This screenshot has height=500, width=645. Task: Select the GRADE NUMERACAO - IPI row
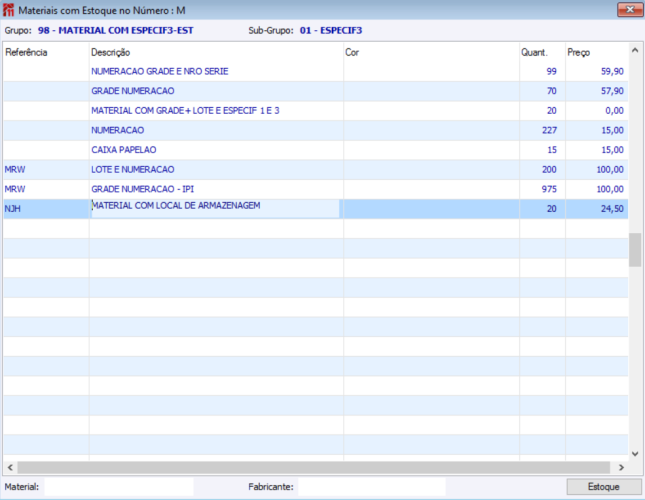click(x=316, y=189)
